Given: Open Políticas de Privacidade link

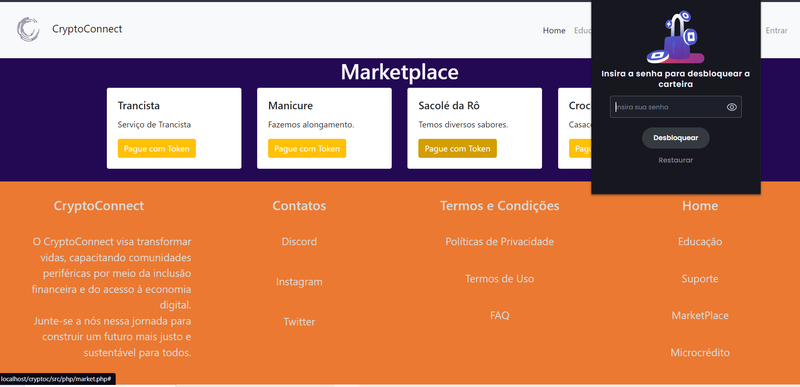Looking at the screenshot, I should (x=499, y=242).
